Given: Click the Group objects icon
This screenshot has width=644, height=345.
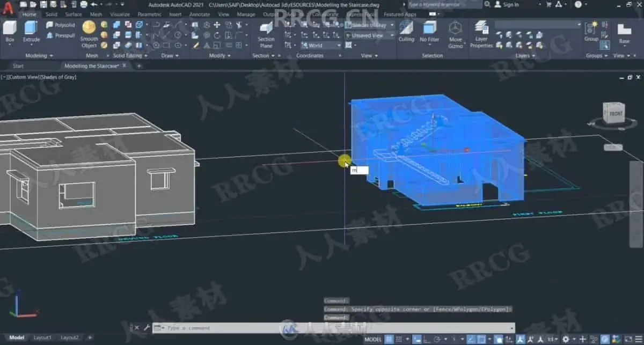Looking at the screenshot, I should point(591,31).
